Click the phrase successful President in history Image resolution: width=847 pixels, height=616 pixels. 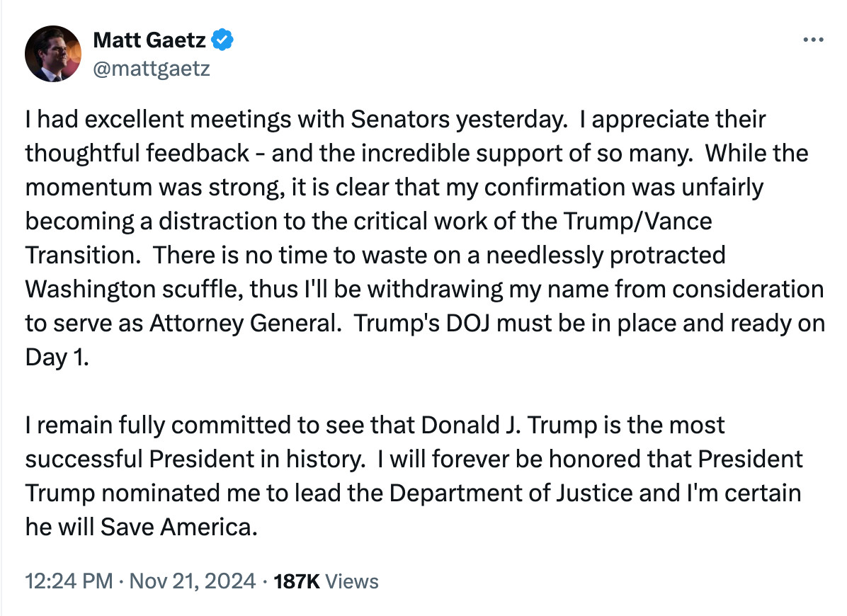click(195, 459)
